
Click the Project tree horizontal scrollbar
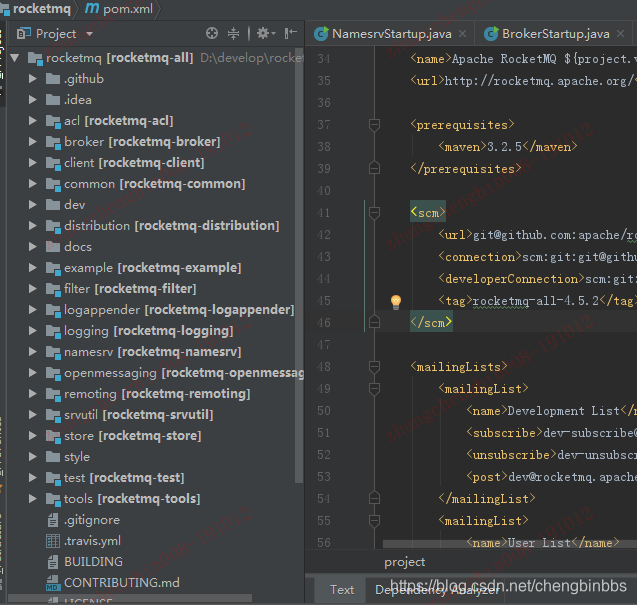point(130,598)
